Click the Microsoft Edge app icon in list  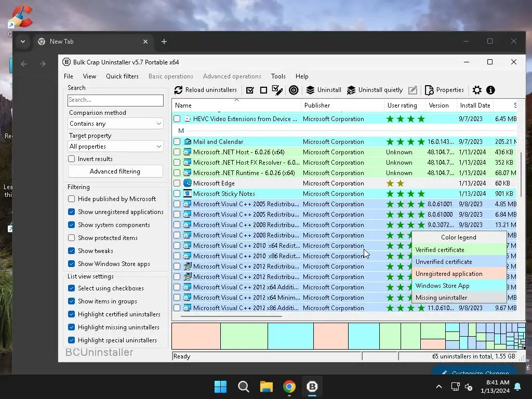187,183
